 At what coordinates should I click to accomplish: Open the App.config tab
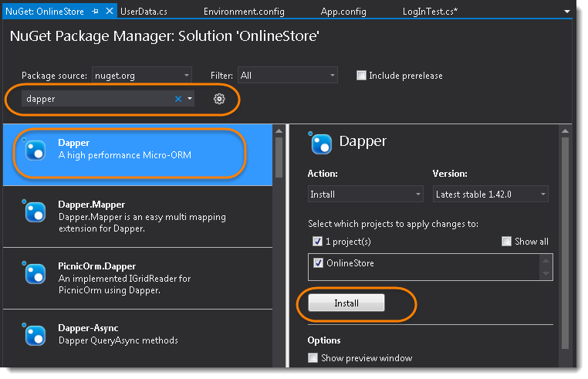click(343, 12)
